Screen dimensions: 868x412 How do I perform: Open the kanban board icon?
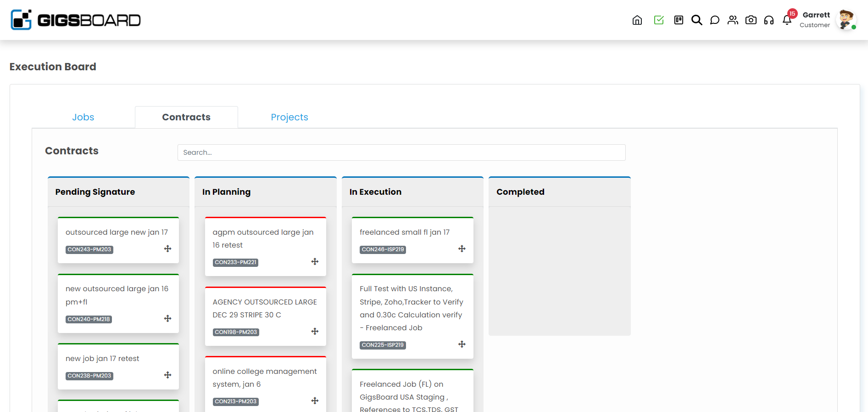coord(679,20)
